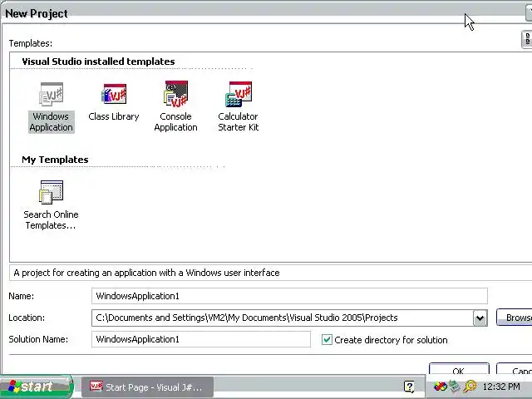532x399 pixels.
Task: Click the My Templates group header
Action: 55,160
